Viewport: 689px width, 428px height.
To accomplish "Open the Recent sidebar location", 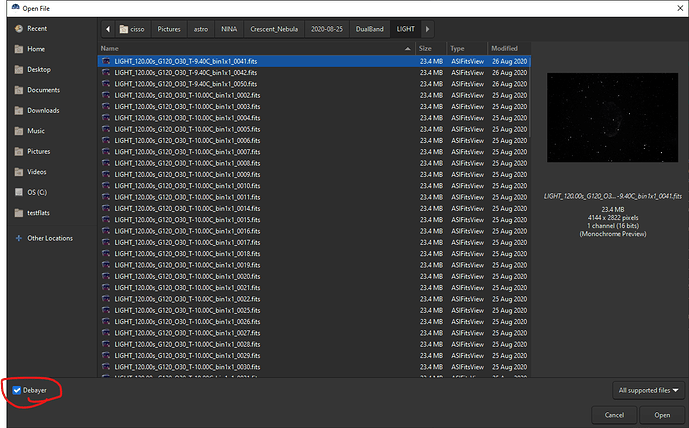I will (x=36, y=29).
